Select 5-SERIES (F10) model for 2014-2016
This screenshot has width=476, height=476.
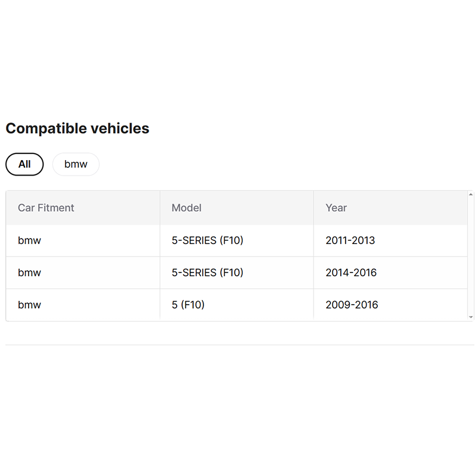[x=207, y=273]
